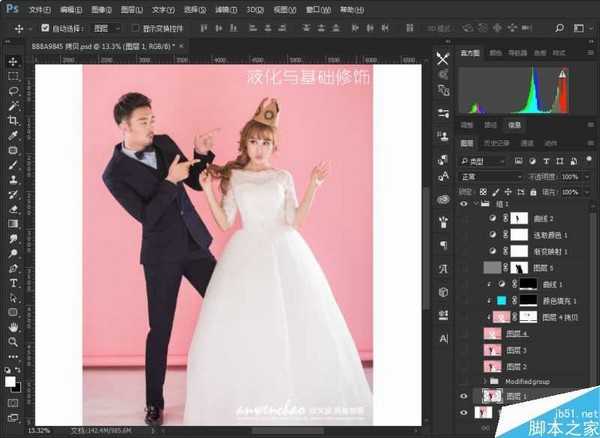Hide the 组 1 layer group

tap(464, 203)
